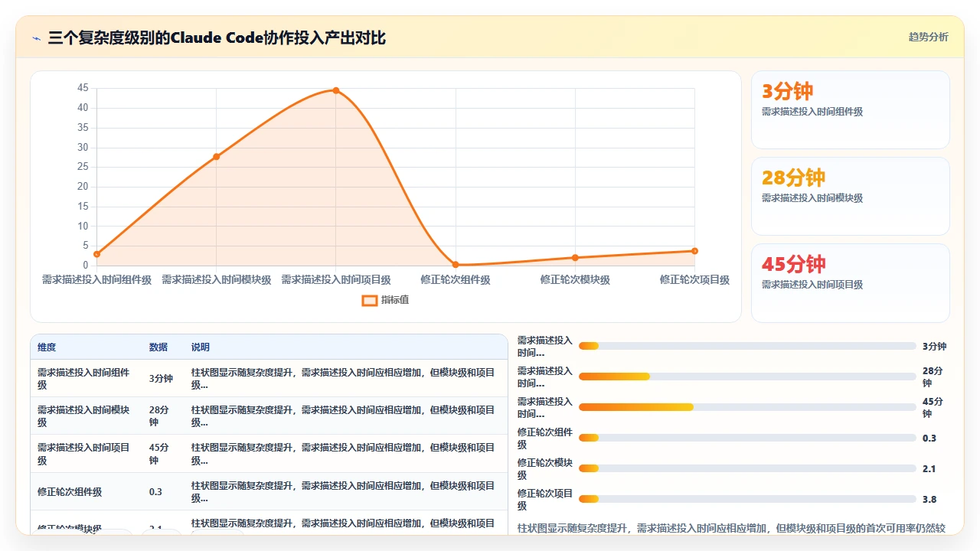Click the summary paragraph below the progress bars

732,527
